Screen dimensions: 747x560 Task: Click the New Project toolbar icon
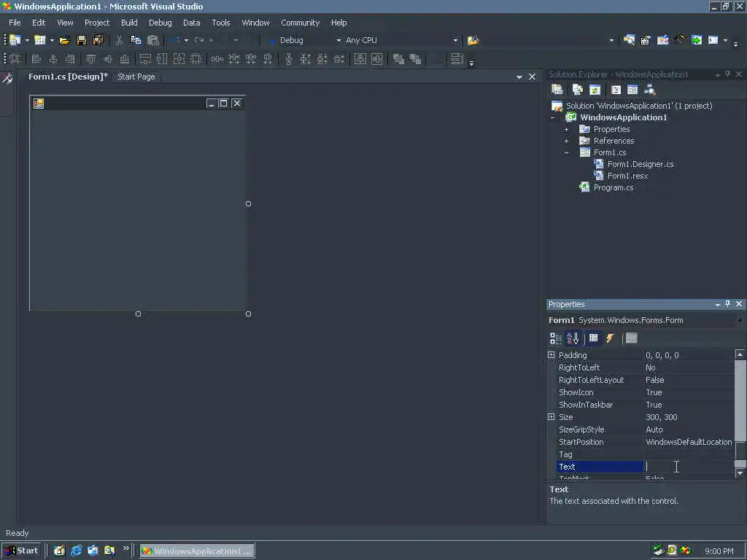coord(15,41)
